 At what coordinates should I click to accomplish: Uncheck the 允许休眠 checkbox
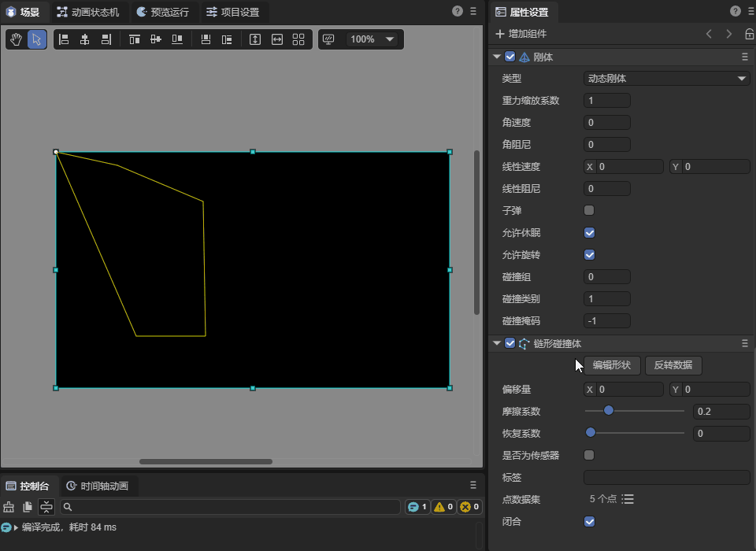point(589,233)
